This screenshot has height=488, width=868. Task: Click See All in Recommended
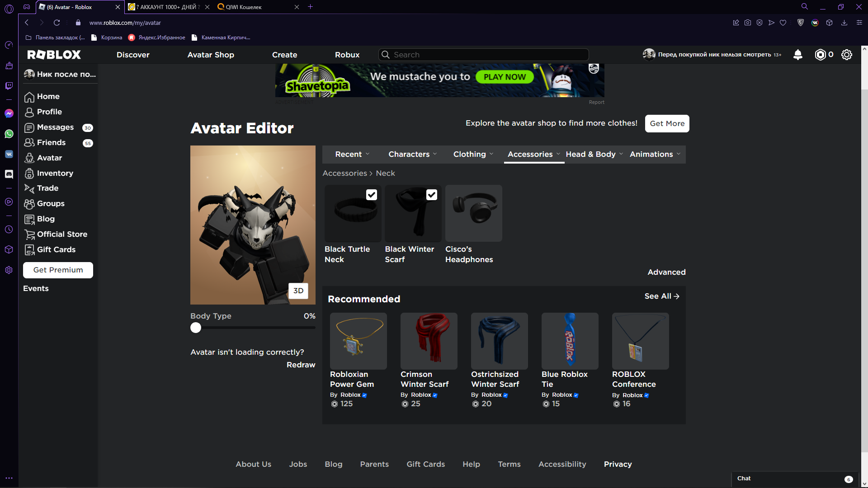pos(662,296)
